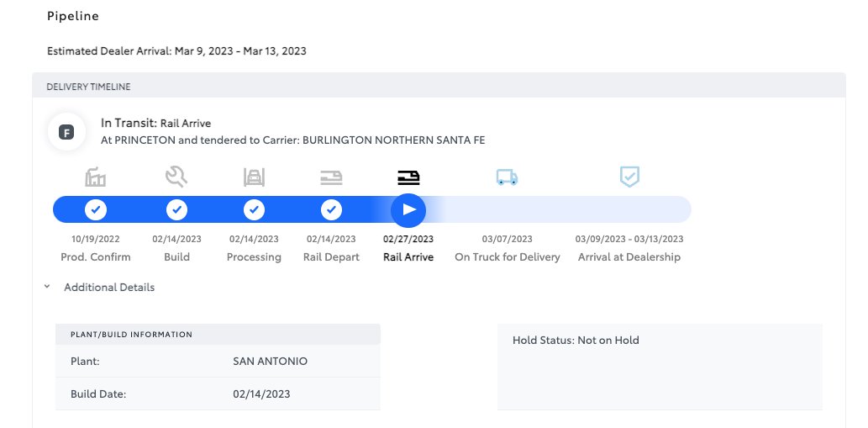The height and width of the screenshot is (428, 868).
Task: Click the Rail Depart label
Action: click(331, 257)
